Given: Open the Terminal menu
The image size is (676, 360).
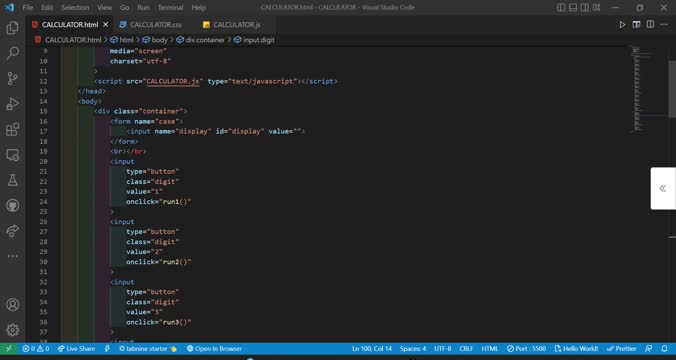Looking at the screenshot, I should (x=170, y=7).
